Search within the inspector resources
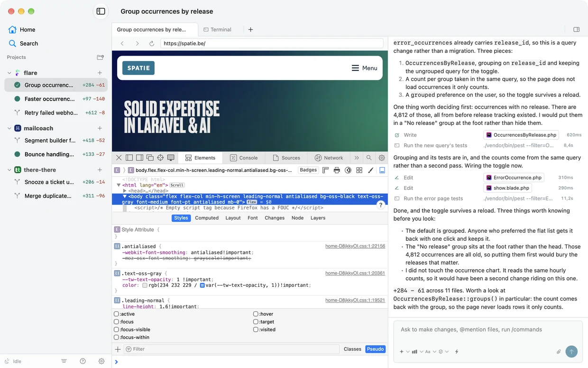 tap(369, 158)
